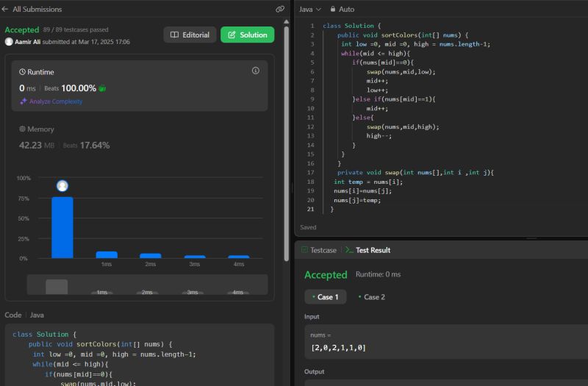Click the sparkle icon beside Analyze Complexity
Viewport: 588px width, 386px height.
click(x=24, y=101)
